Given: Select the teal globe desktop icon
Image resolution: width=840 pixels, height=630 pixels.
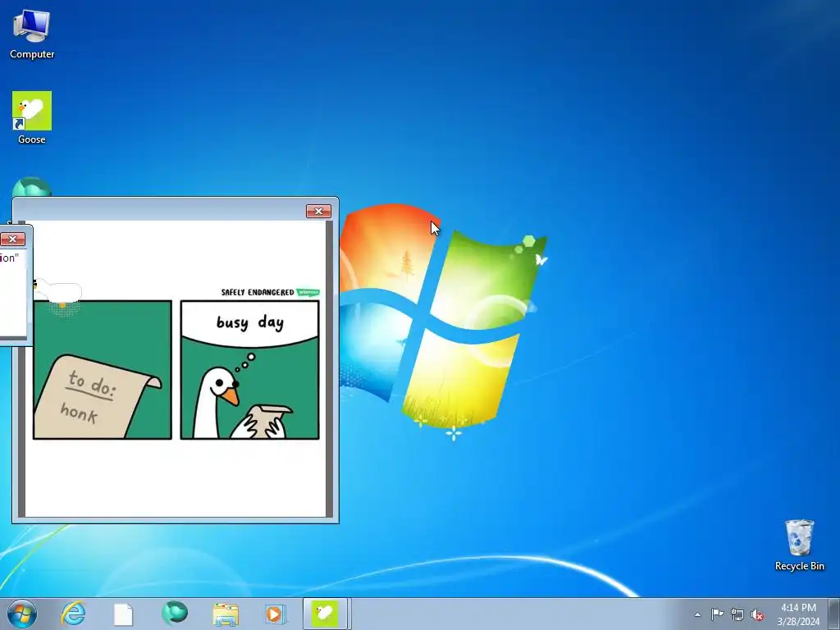Looking at the screenshot, I should tap(32, 188).
